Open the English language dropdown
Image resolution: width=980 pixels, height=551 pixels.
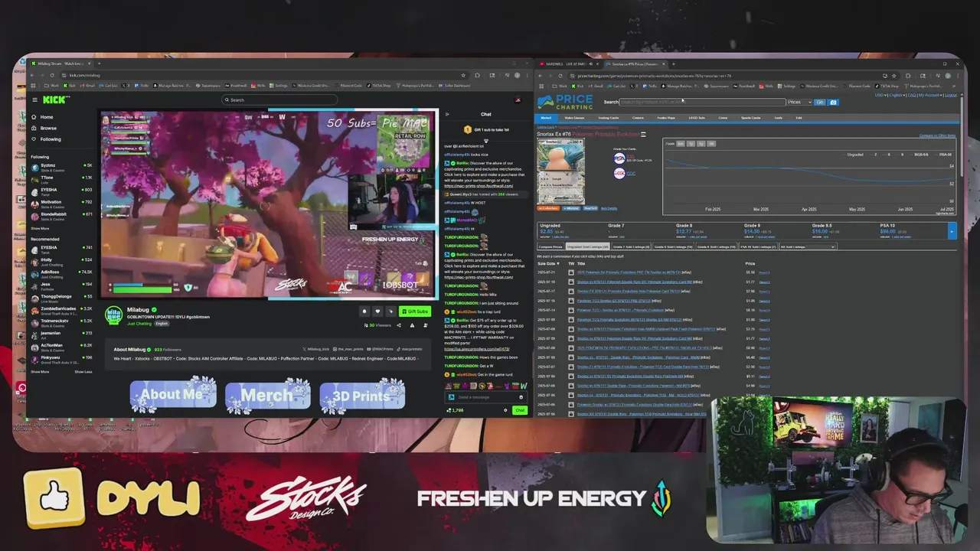pos(898,95)
